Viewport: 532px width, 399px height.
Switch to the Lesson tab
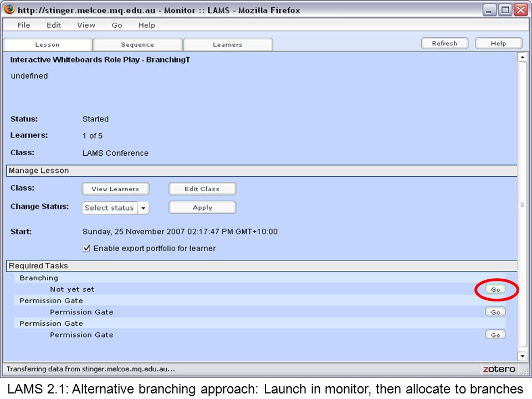coord(48,45)
